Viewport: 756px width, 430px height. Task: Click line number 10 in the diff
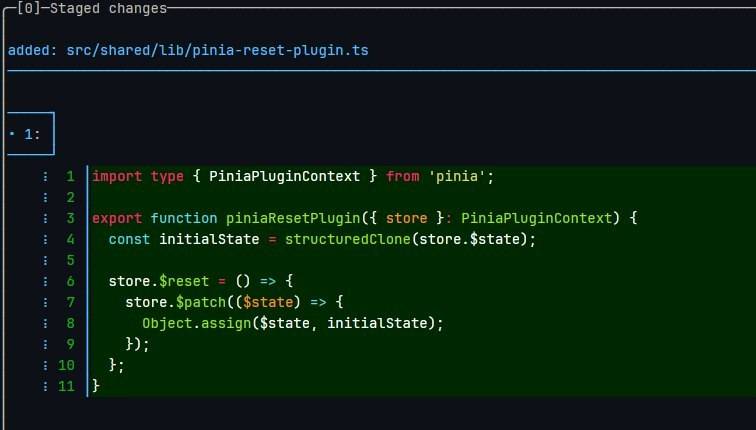click(67, 365)
